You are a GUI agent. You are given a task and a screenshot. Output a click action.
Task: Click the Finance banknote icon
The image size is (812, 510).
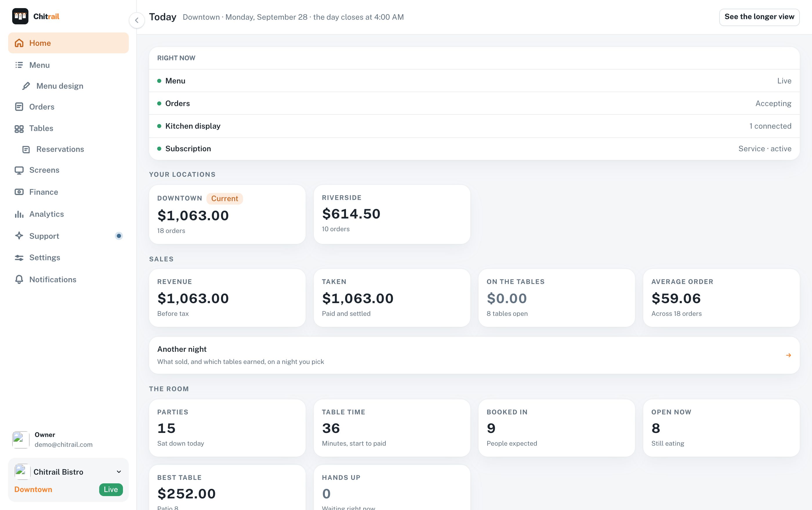pyautogui.click(x=19, y=192)
